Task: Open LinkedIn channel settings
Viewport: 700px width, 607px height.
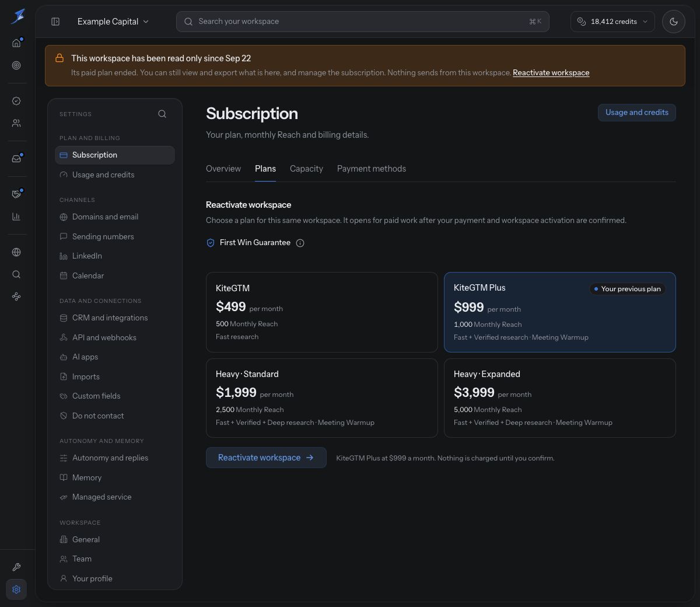Action: [115, 256]
